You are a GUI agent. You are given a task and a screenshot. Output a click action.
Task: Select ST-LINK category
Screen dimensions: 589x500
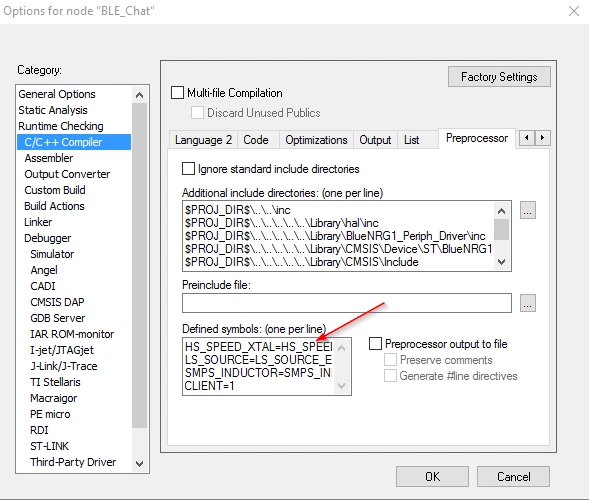74,446
